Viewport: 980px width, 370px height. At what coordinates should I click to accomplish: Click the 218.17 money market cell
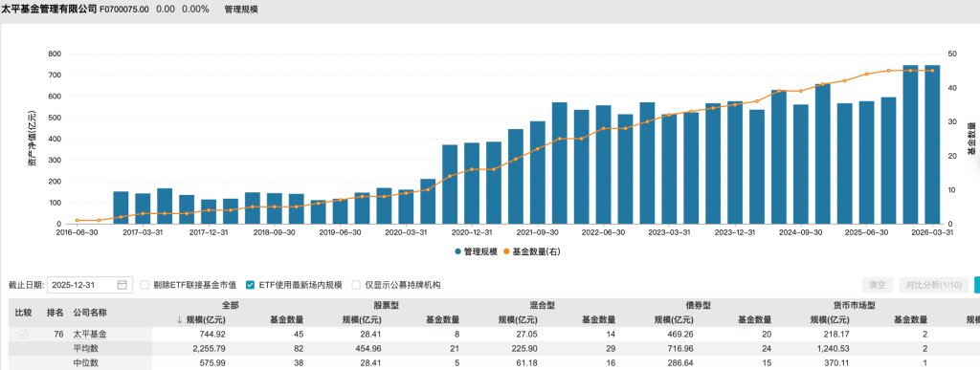[x=836, y=334]
